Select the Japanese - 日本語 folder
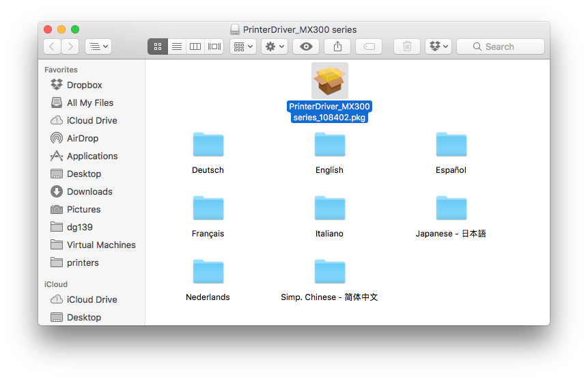The width and height of the screenshot is (588, 380). 451,208
